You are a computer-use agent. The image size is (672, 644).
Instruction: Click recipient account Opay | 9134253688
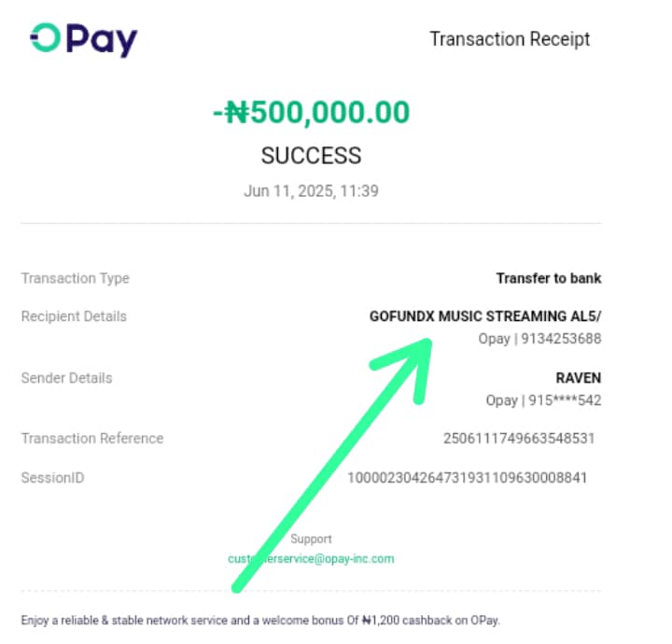(x=539, y=339)
